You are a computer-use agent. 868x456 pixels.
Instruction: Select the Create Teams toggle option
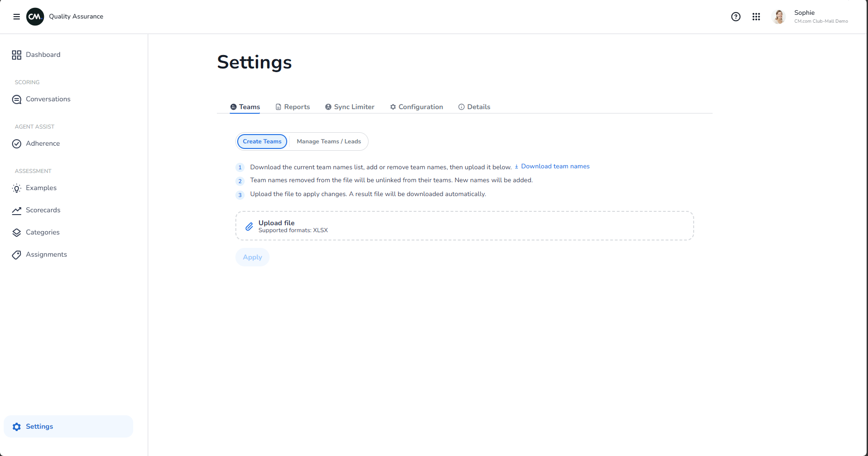tap(262, 142)
